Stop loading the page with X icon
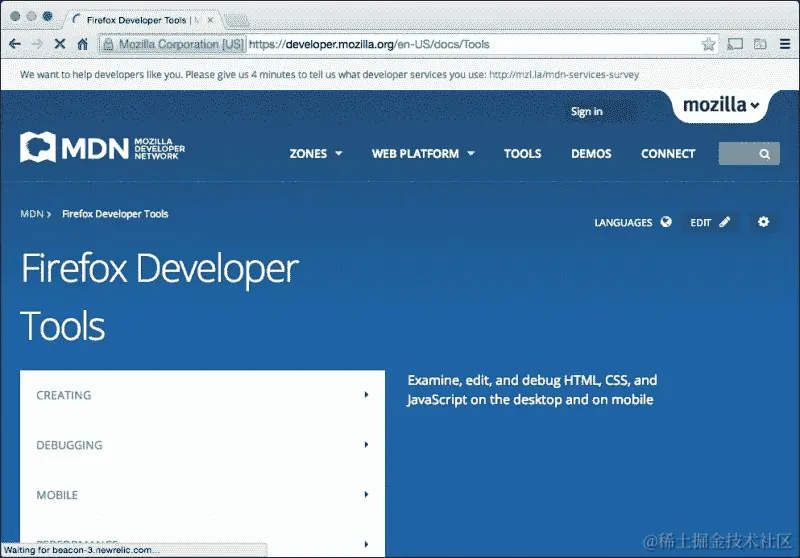 pyautogui.click(x=60, y=44)
